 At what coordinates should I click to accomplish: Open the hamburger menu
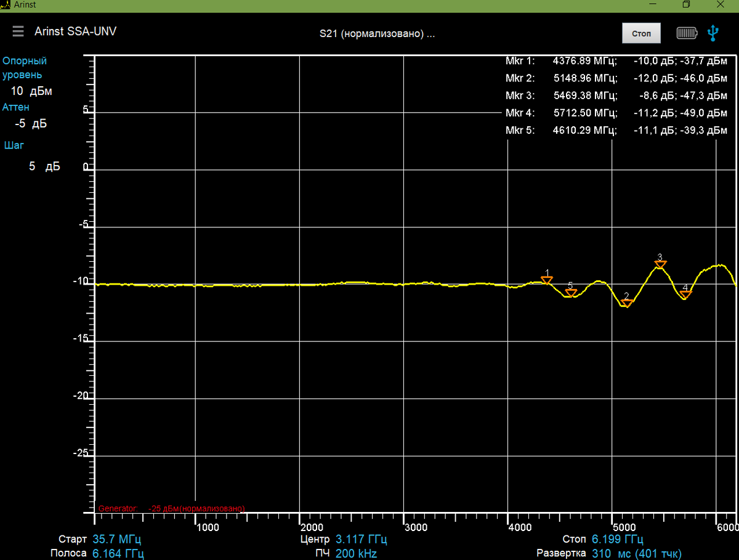18,31
